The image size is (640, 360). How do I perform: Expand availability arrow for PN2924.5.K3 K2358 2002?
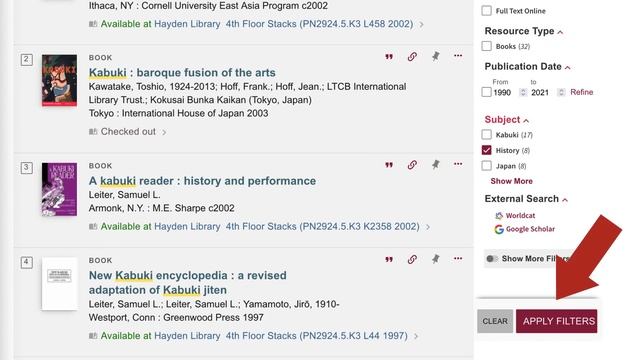[428, 227]
